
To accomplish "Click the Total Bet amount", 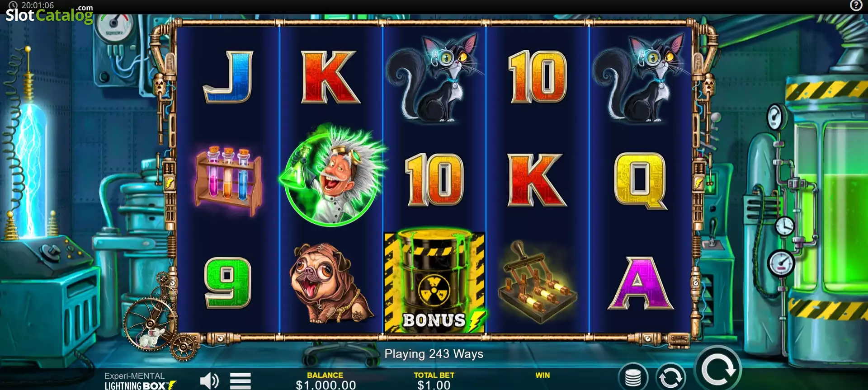I will pyautogui.click(x=434, y=385).
